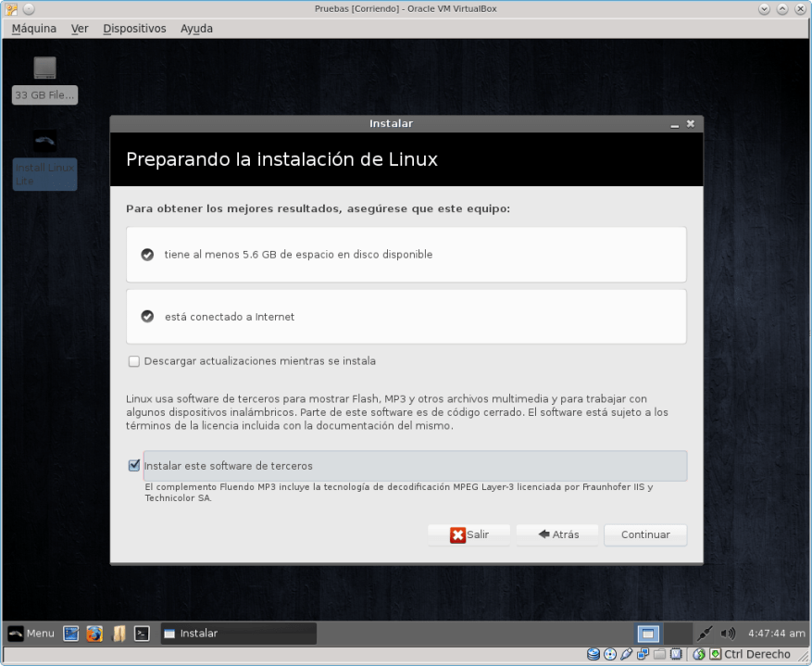Click the network adapters status icon
The width and height of the screenshot is (812, 666).
642,654
